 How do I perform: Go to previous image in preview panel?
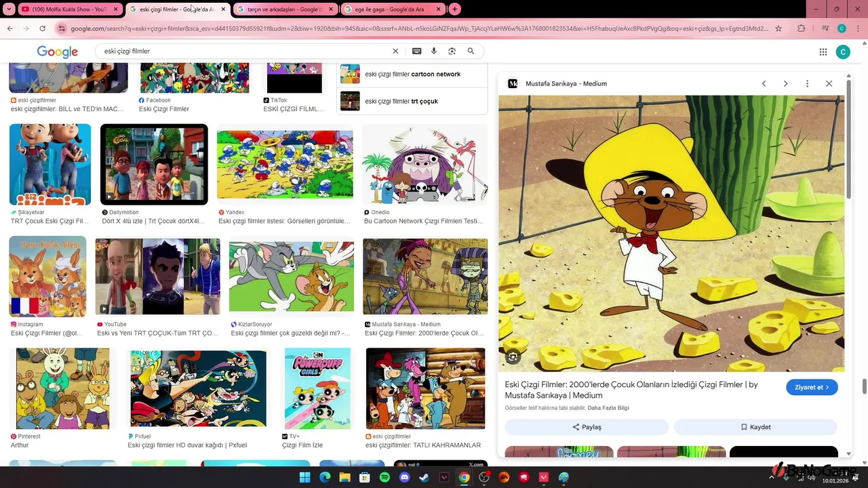click(x=764, y=83)
